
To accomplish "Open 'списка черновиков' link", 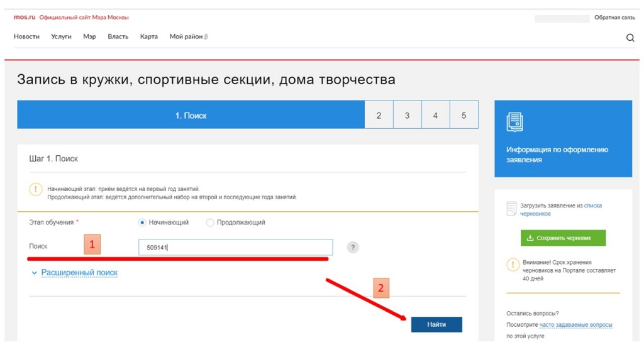I will click(x=561, y=209).
